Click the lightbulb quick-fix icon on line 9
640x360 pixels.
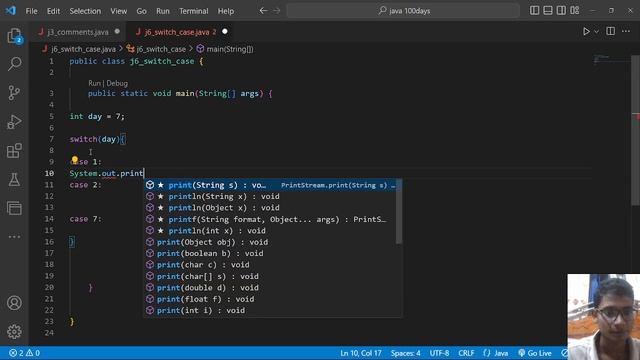pyautogui.click(x=75, y=160)
